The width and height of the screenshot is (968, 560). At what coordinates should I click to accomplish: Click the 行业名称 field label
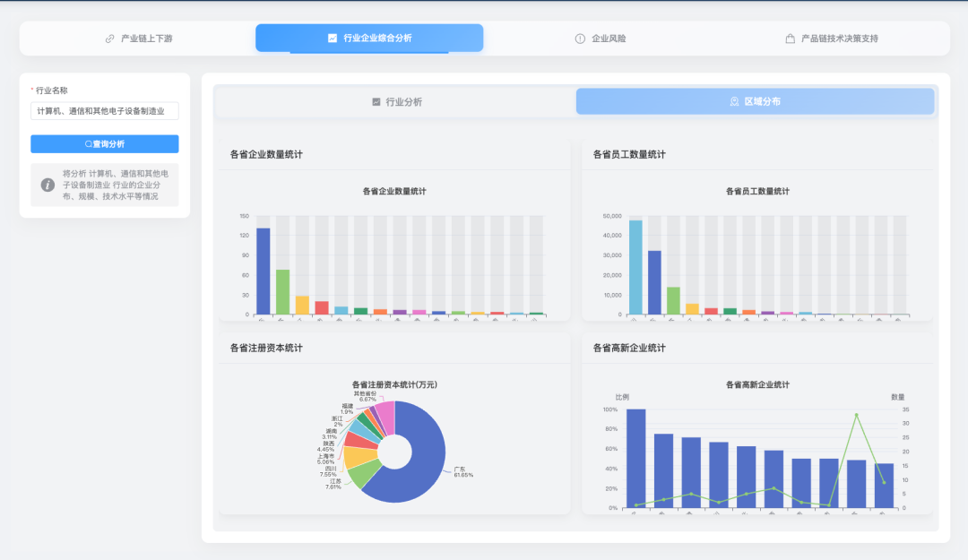click(51, 90)
